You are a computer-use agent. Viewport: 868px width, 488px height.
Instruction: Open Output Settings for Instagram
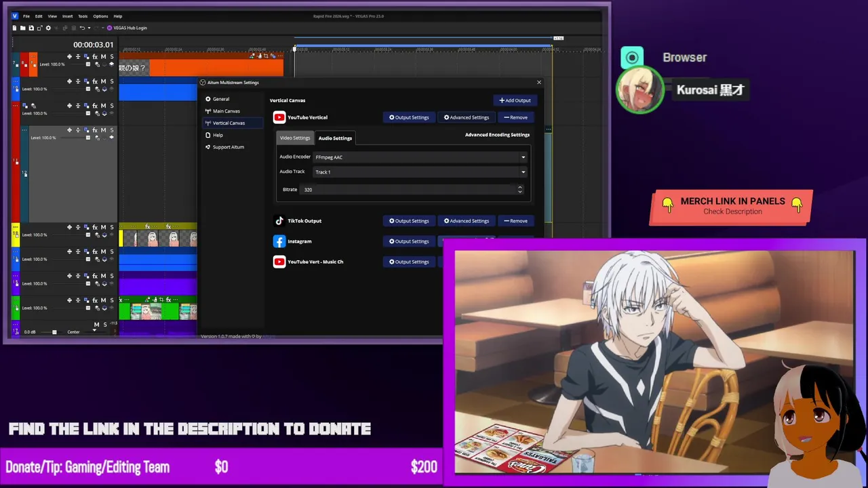(409, 241)
